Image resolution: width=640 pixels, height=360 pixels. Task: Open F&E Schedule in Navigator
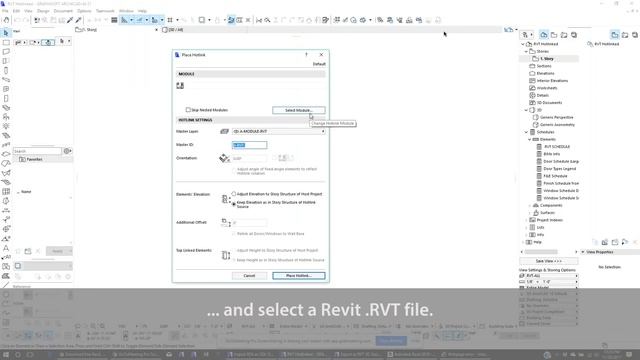555,176
